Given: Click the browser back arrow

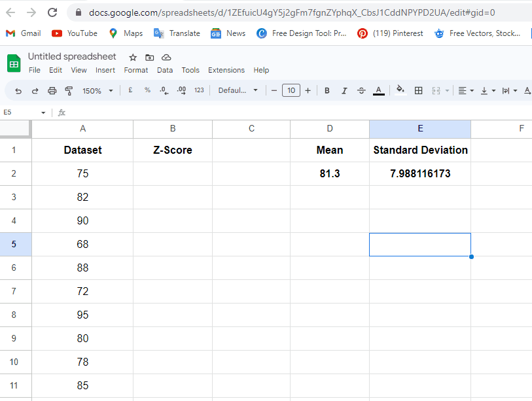Looking at the screenshot, I should [11, 12].
